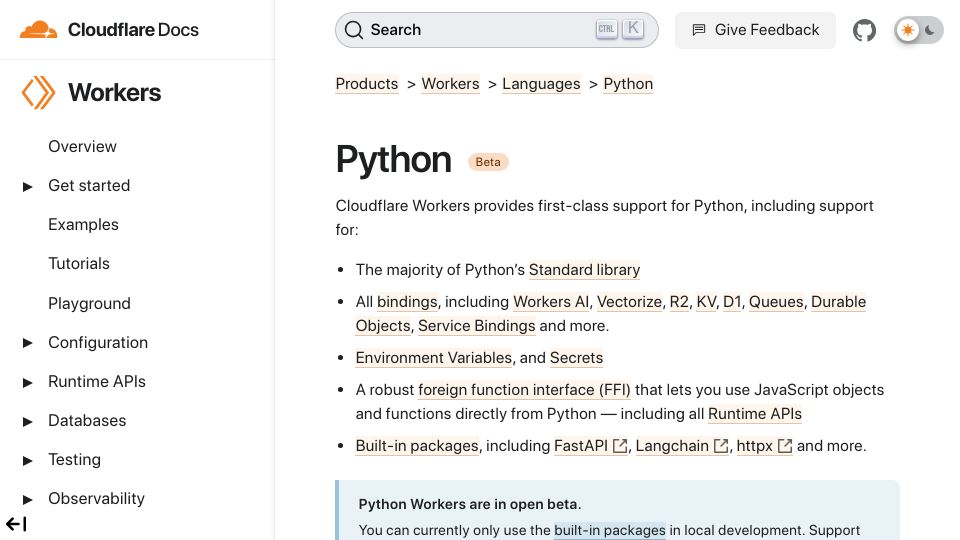Collapse sidebar using the arrow-bar icon
This screenshot has height=540, width=960.
[16, 524]
